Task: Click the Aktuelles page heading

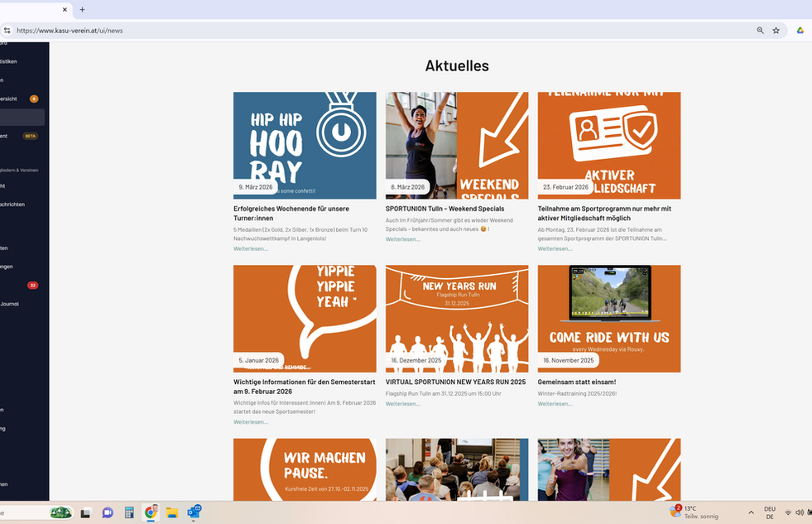Action: tap(457, 65)
